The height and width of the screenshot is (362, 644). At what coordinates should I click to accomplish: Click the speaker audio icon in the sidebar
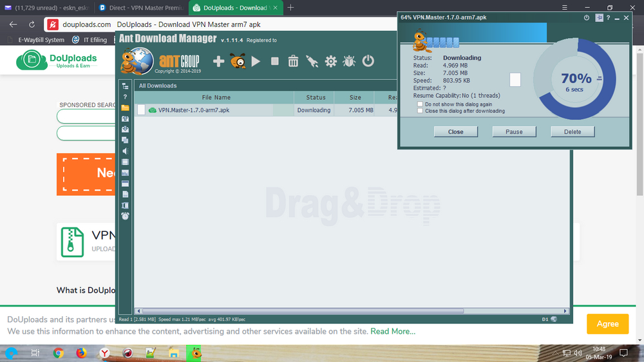pos(126,151)
